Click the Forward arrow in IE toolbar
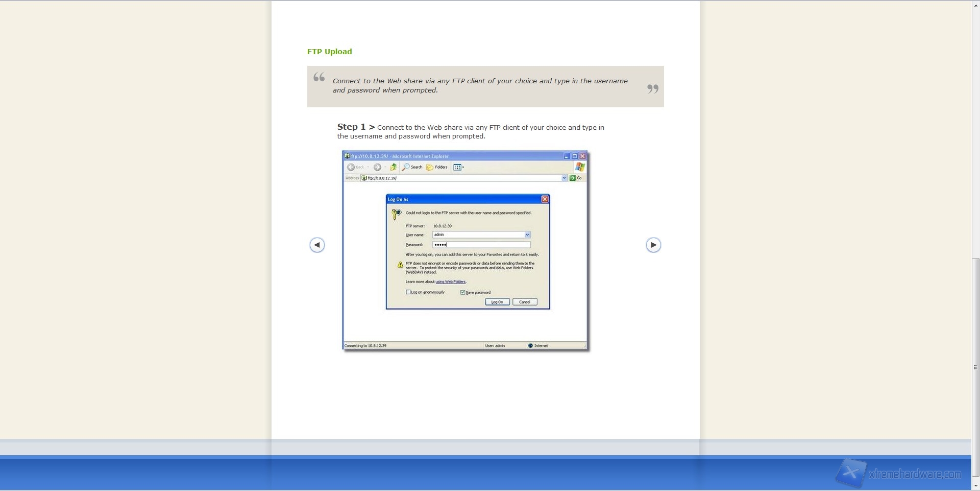Screen dimensions: 980x491 [377, 167]
